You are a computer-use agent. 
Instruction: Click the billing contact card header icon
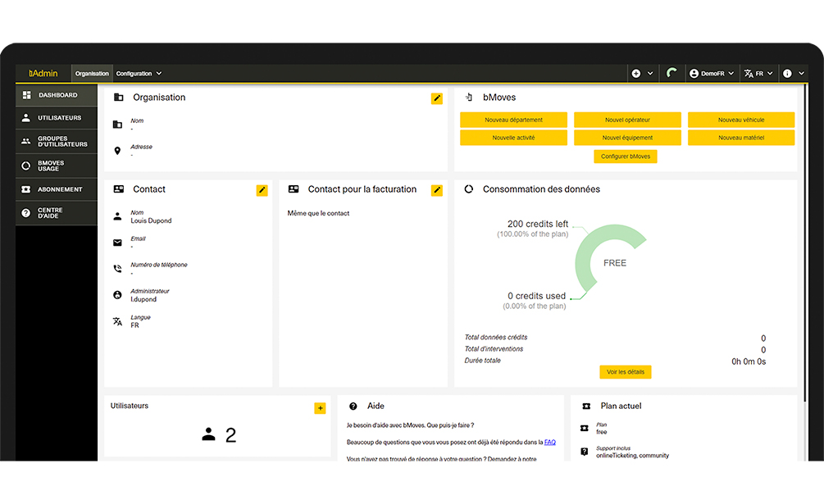(x=294, y=189)
